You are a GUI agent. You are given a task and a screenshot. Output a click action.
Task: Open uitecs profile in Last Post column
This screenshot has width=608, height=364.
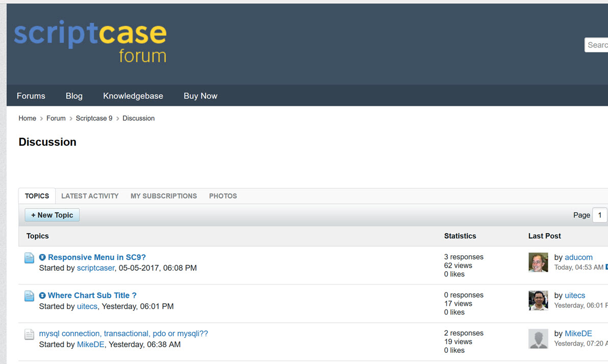tap(575, 295)
